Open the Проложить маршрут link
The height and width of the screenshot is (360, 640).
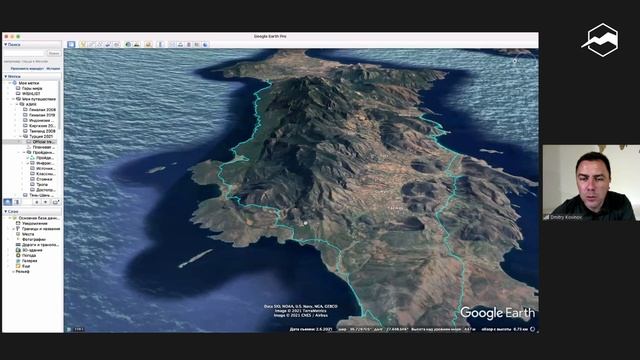click(27, 69)
